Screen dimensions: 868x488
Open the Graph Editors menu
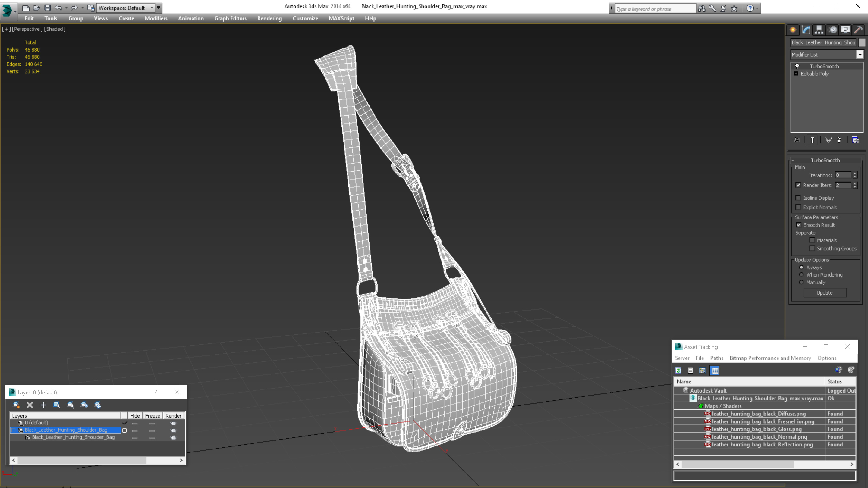click(x=231, y=18)
